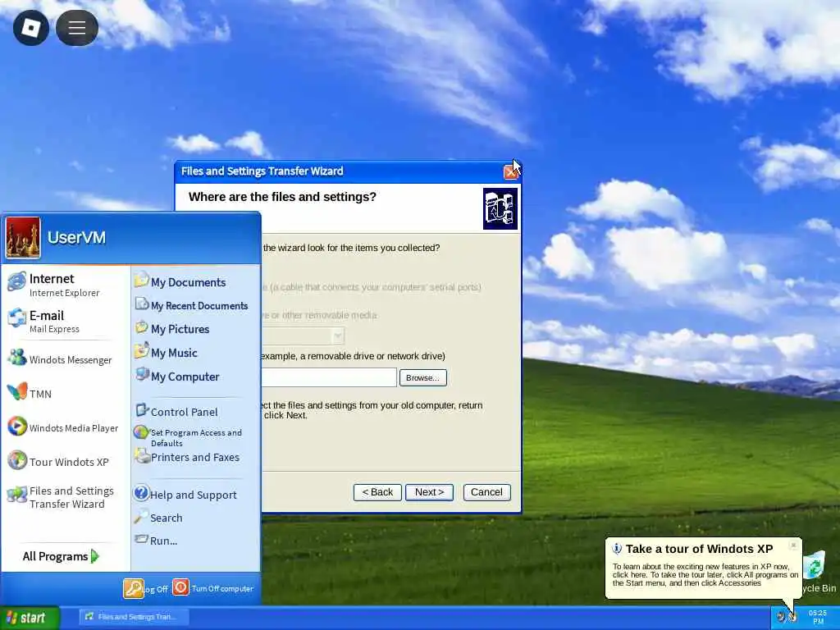Expand the All Programs arrow
The width and height of the screenshot is (840, 630).
click(95, 556)
